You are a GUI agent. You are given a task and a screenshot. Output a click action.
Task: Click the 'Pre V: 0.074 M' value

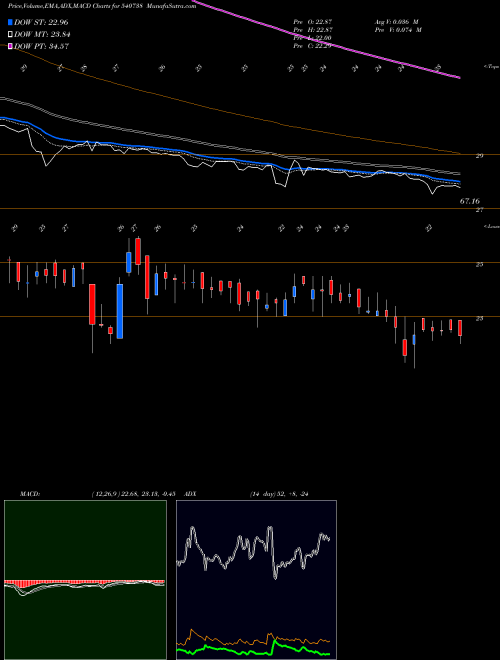397,30
